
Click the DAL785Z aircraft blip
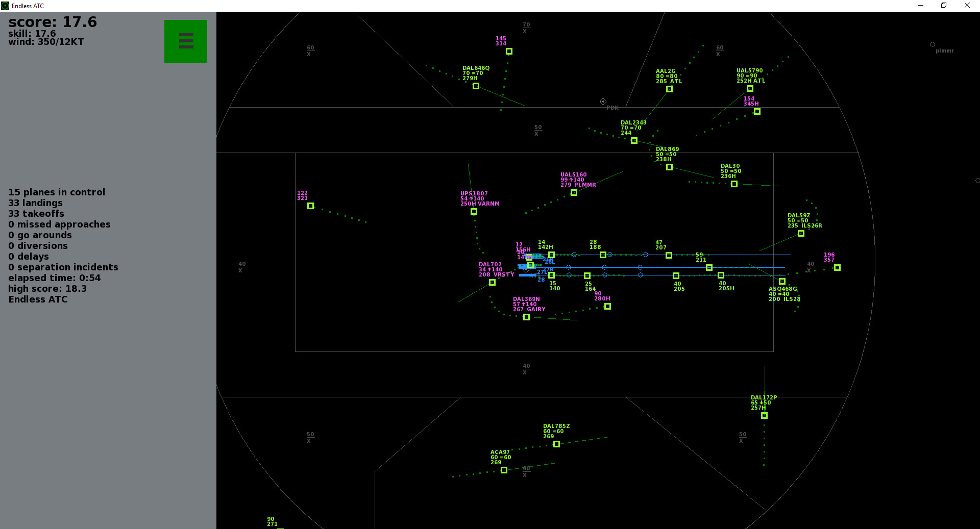click(556, 444)
